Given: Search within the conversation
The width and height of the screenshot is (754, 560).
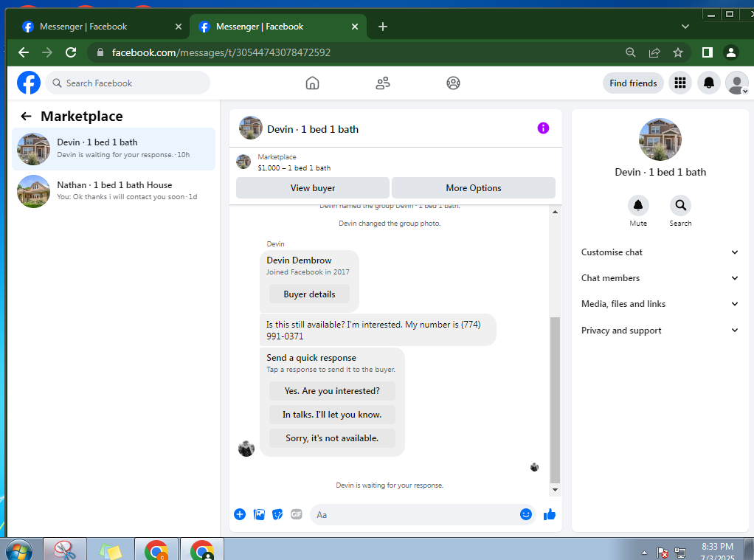Looking at the screenshot, I should [x=680, y=205].
